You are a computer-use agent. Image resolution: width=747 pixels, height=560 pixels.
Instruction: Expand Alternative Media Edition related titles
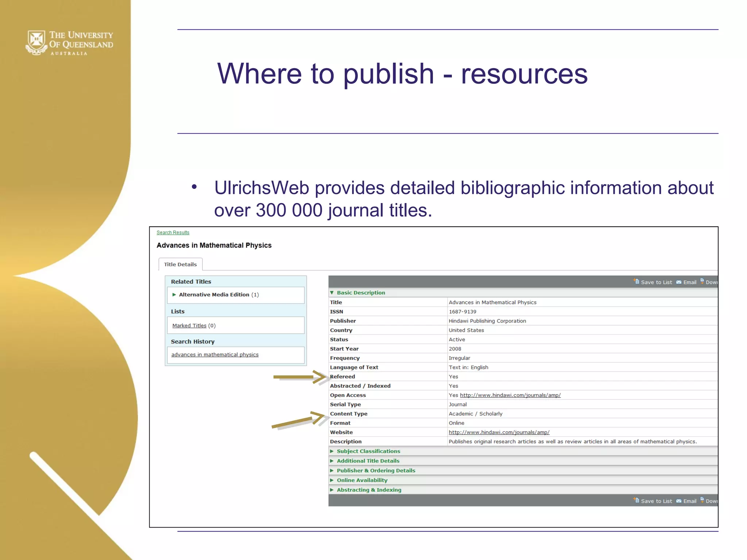(x=174, y=295)
